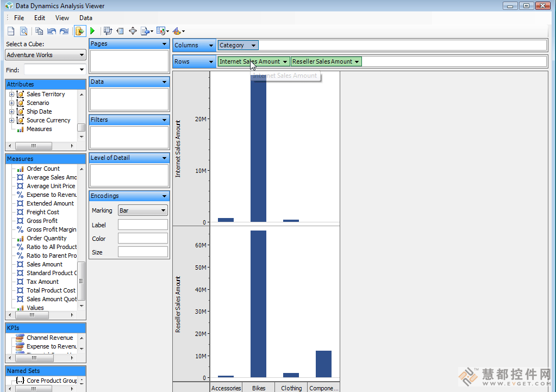Open print preview from the toolbar

pyautogui.click(x=23, y=31)
